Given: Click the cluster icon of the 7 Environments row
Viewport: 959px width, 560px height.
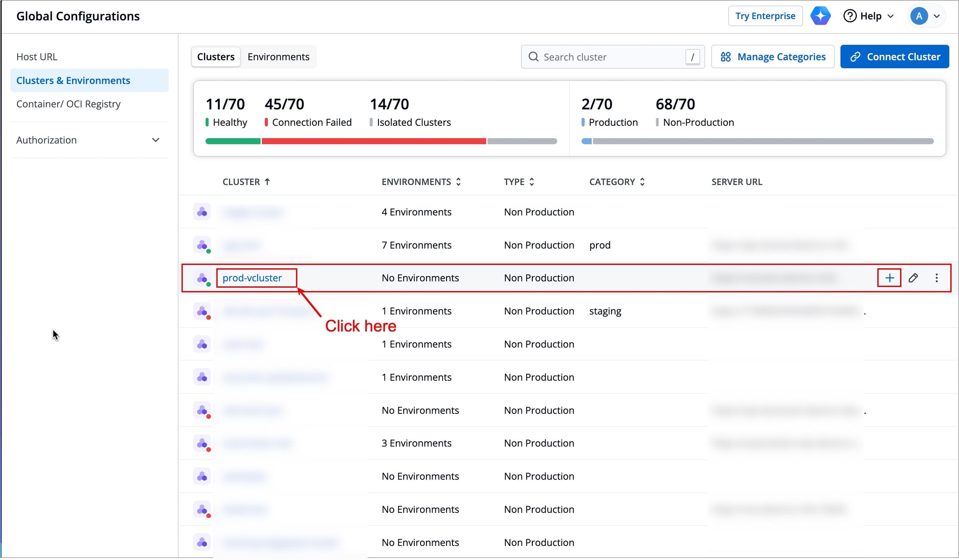Looking at the screenshot, I should click(202, 245).
